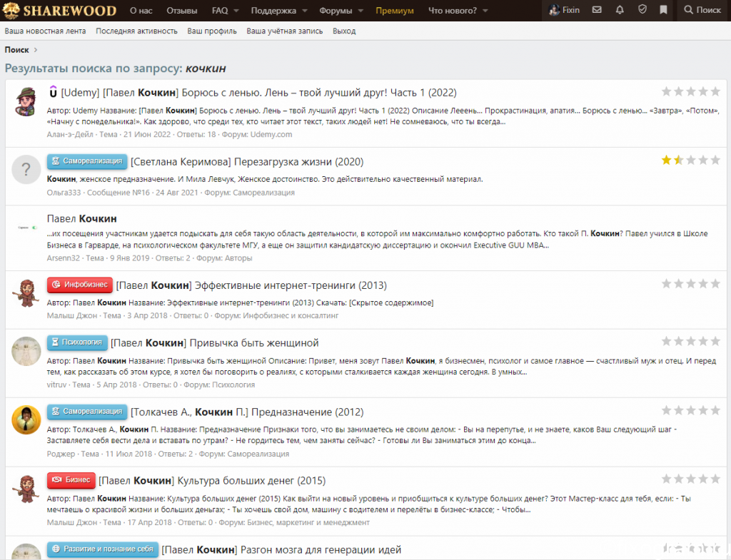Click the Udemy prefix icon
The width and height of the screenshot is (731, 560).
[53, 92]
